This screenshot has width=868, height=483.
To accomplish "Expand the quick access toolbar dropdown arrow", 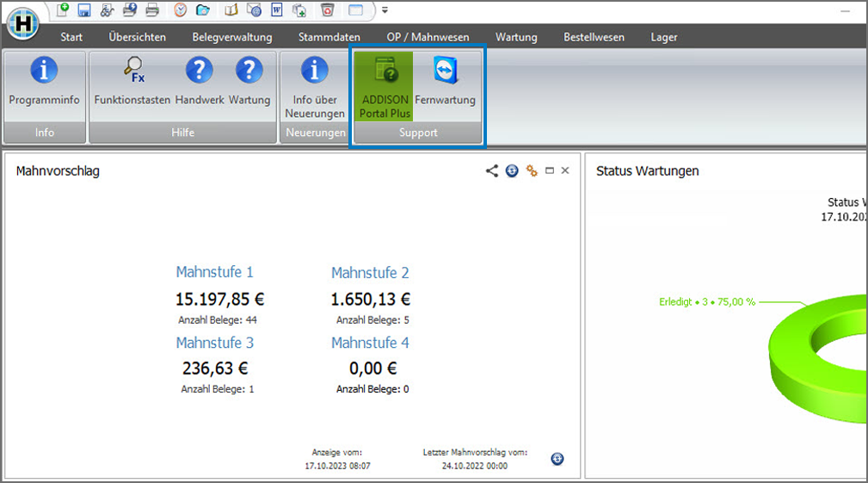I will 385,10.
